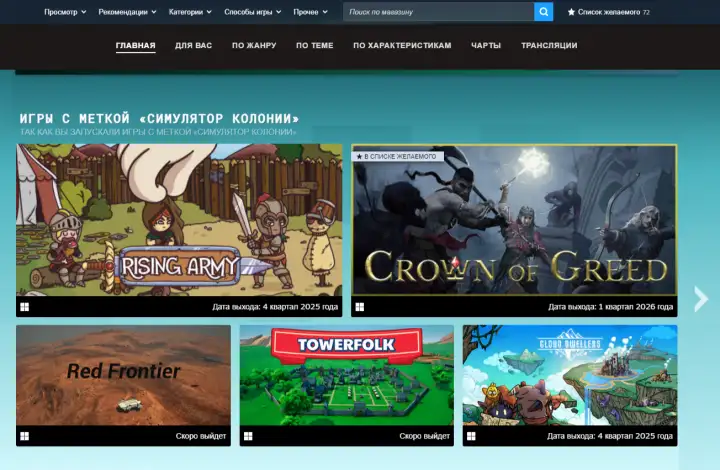Click the star icon beside Список желаемого

571,12
